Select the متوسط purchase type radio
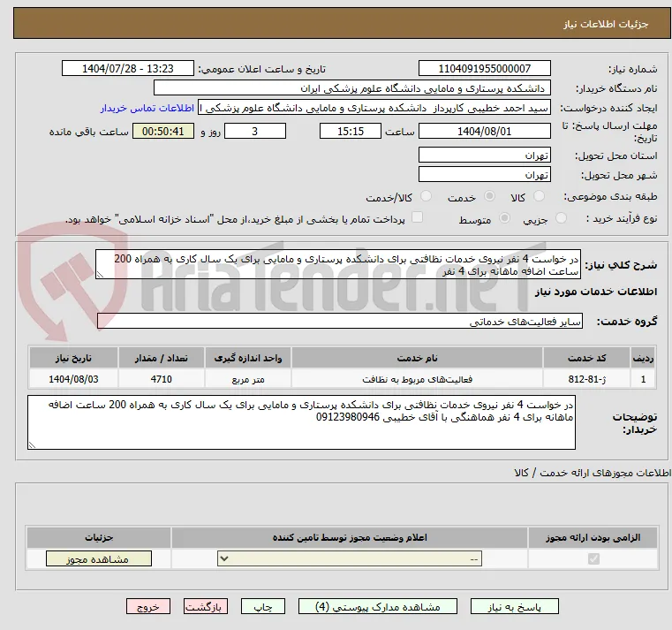 point(505,218)
